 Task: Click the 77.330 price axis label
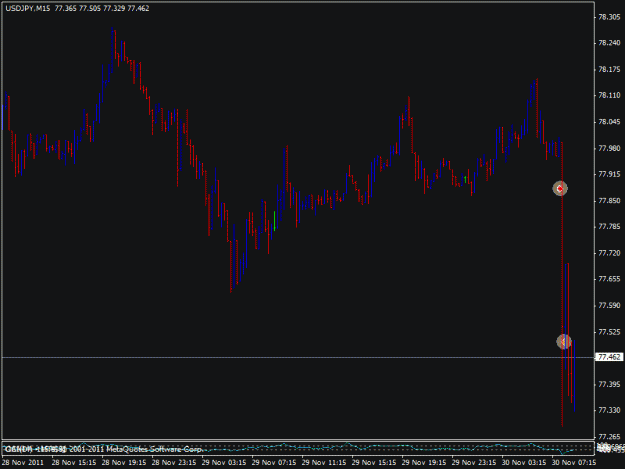pos(609,410)
